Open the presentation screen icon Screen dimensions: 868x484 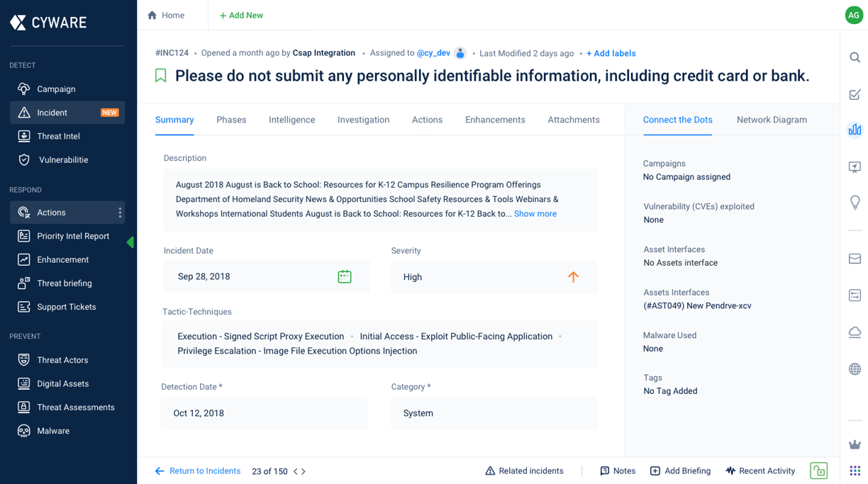(855, 167)
